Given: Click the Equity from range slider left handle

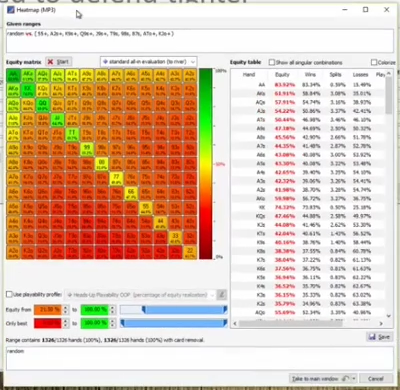Looking at the screenshot, I should (144, 310).
